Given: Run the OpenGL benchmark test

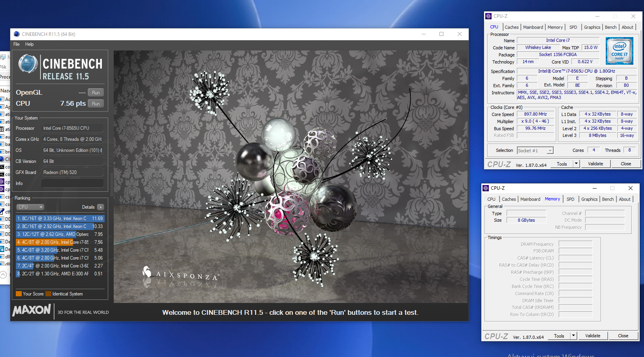Looking at the screenshot, I should click(x=96, y=93).
